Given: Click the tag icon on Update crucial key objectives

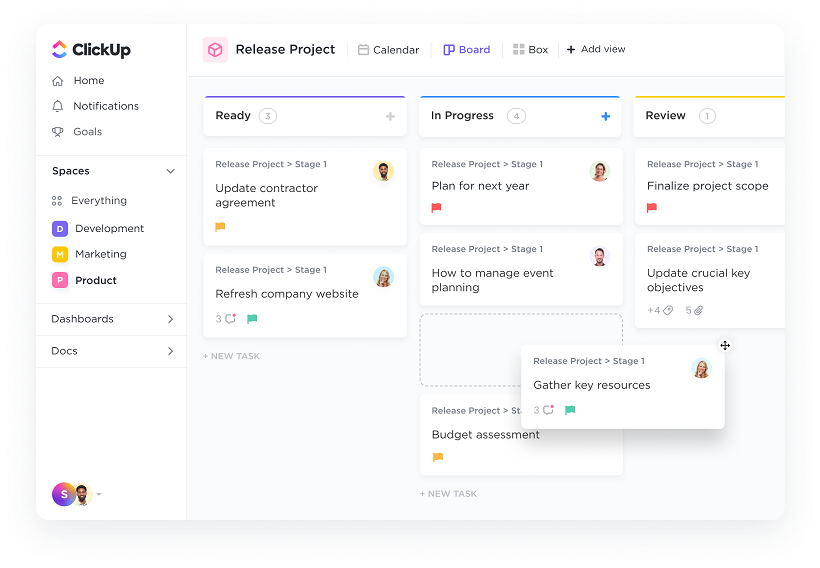Looking at the screenshot, I should click(x=668, y=310).
